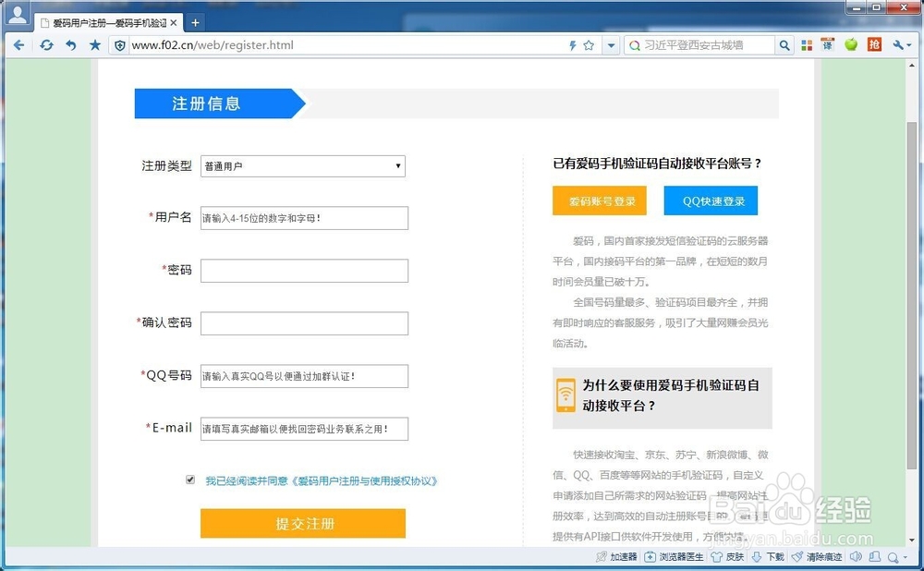
Task: Open the search engine dropdown arrow
Action: [x=612, y=43]
